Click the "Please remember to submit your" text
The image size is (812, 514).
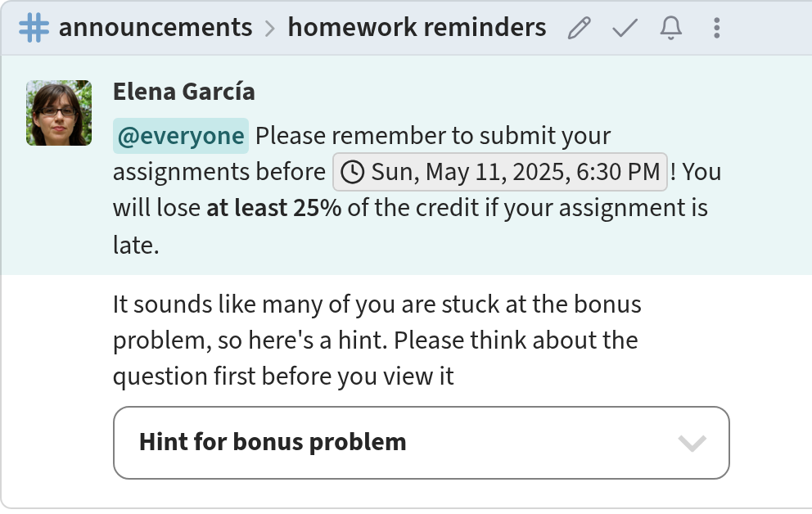[433, 136]
